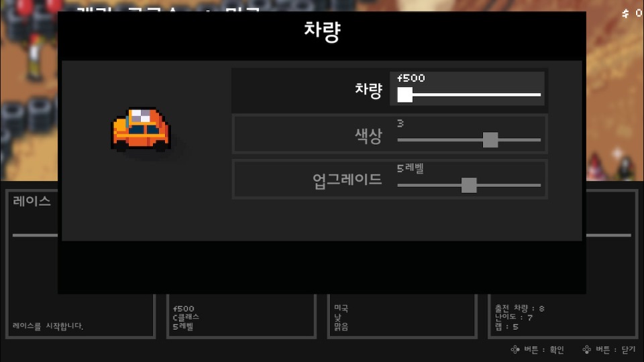Click the 낮 time-of-day text
The image size is (644, 362).
pos(337,317)
